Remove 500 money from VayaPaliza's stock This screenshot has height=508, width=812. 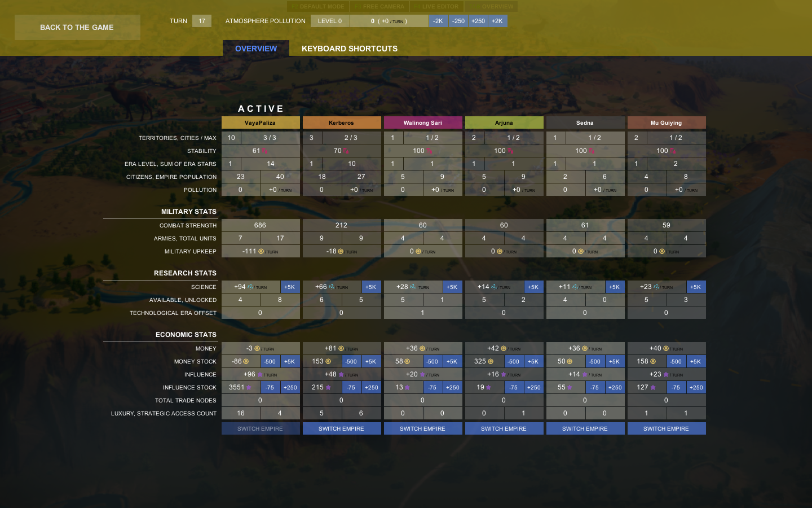pyautogui.click(x=270, y=361)
